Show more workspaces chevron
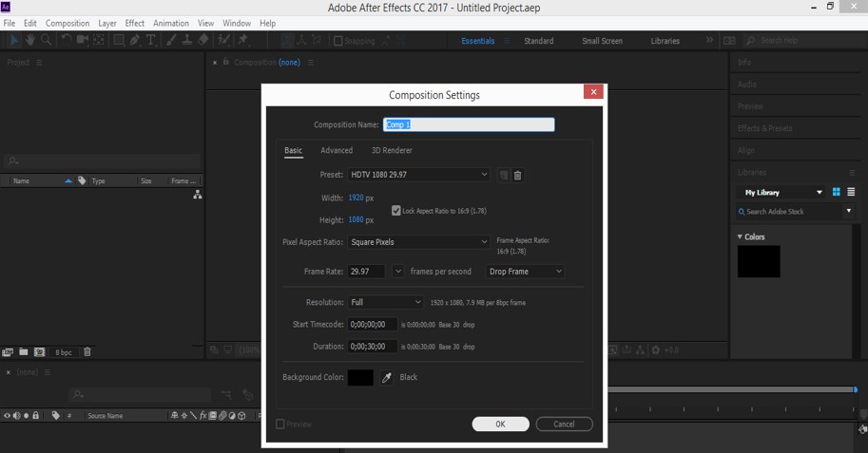This screenshot has height=453, width=868. tap(709, 40)
